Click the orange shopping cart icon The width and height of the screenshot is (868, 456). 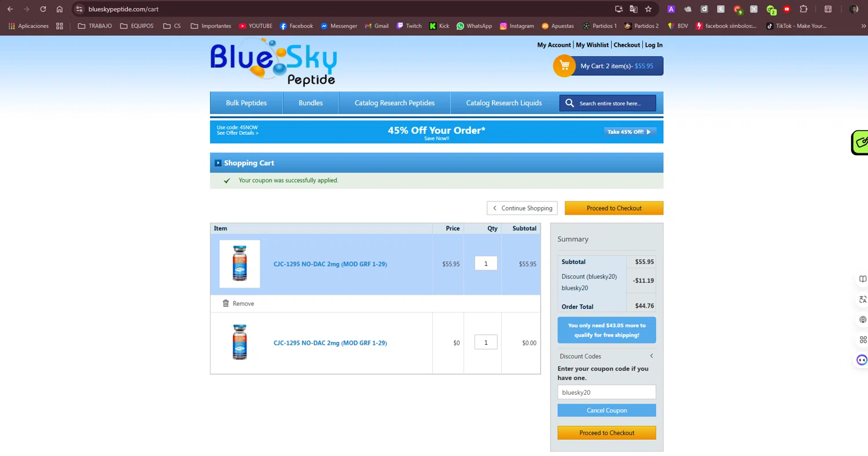pyautogui.click(x=564, y=65)
